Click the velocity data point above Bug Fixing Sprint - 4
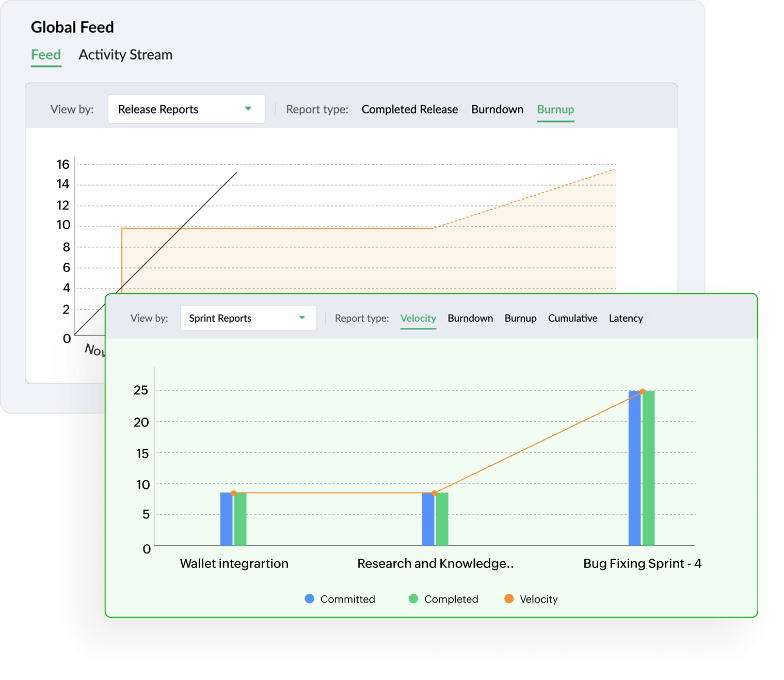This screenshot has width=784, height=680. 642,391
